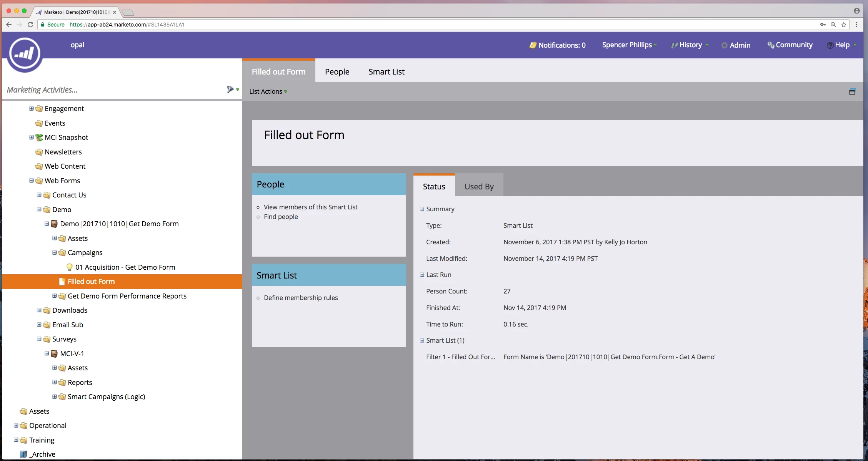
Task: Click the restore panel icon at right
Action: point(852,91)
